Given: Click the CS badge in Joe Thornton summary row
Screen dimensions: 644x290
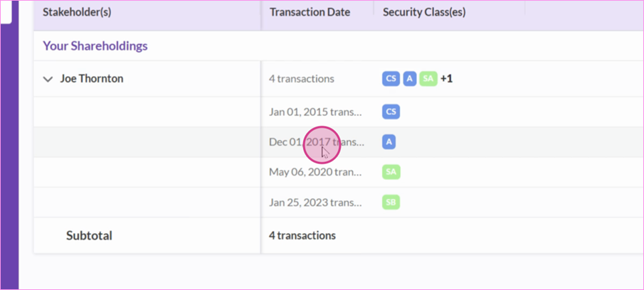Looking at the screenshot, I should point(391,79).
